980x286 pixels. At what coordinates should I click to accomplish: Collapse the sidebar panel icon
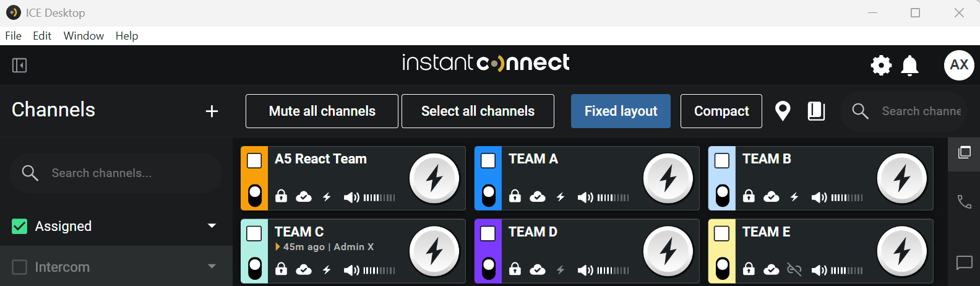click(19, 65)
